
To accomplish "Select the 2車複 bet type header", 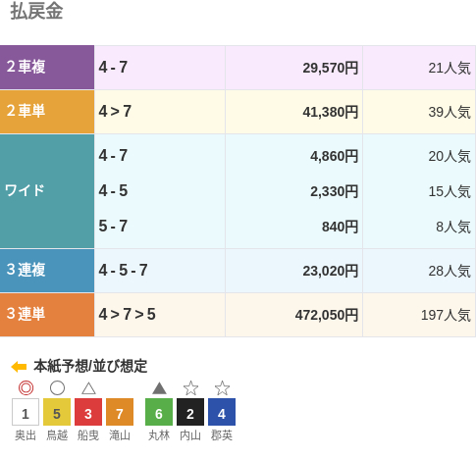I will (x=47, y=68).
